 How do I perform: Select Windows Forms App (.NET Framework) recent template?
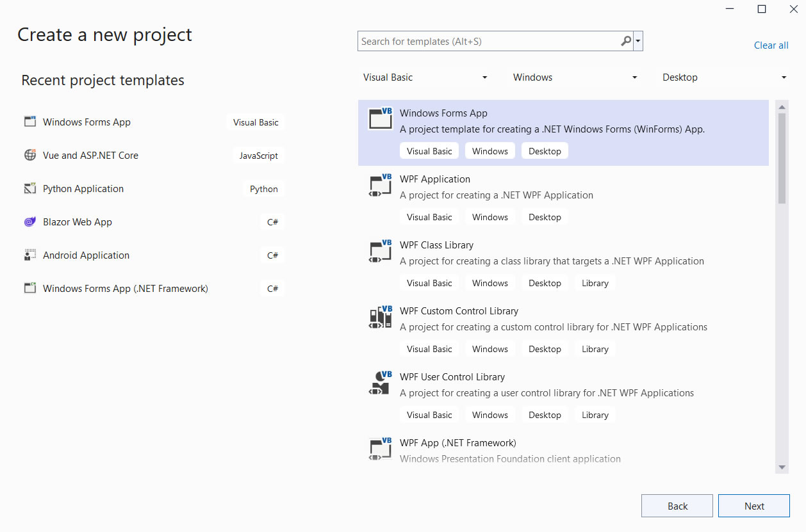point(125,289)
